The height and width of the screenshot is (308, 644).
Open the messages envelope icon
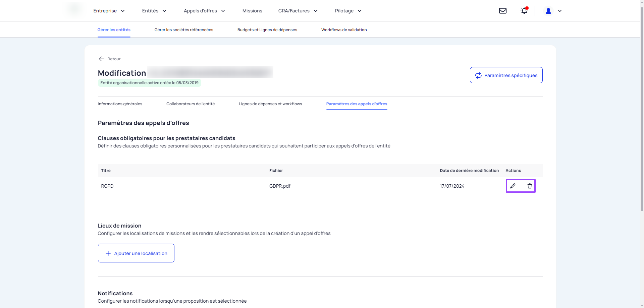(502, 11)
